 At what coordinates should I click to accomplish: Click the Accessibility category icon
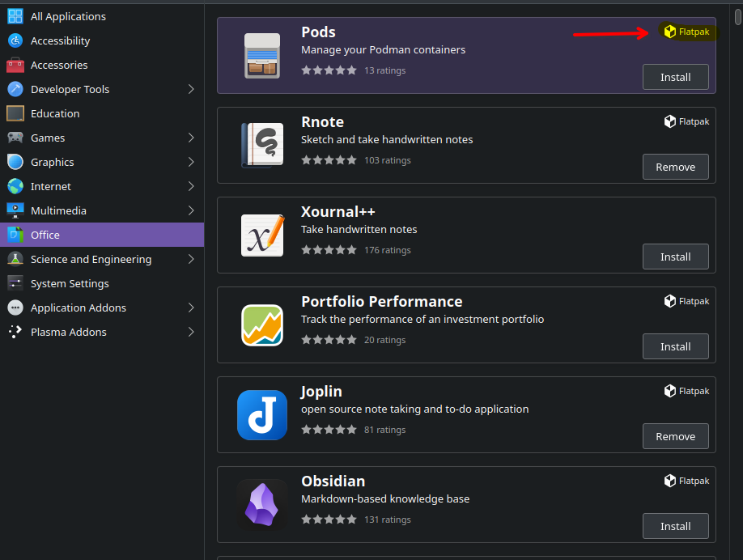coord(15,40)
